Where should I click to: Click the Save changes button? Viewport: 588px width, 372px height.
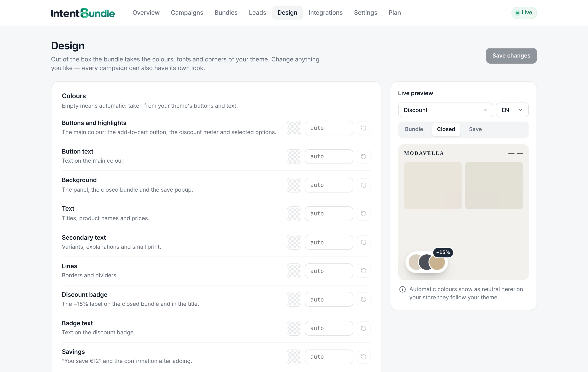tap(511, 56)
